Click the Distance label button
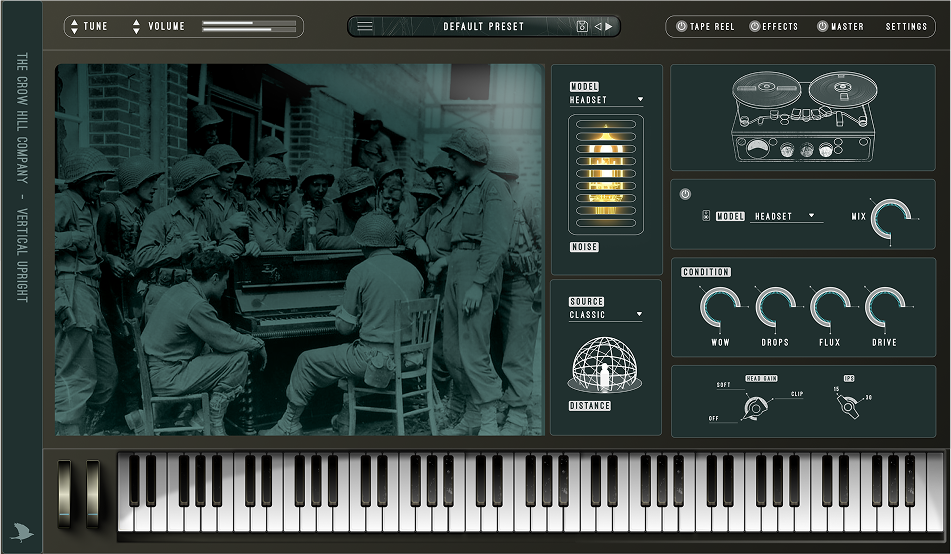 (590, 406)
